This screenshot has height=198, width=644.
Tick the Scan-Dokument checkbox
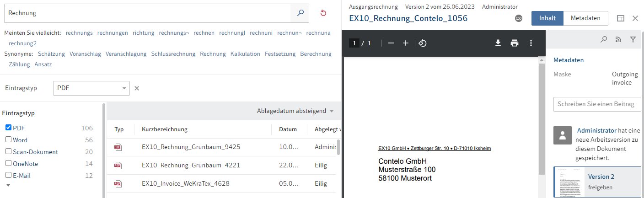(x=8, y=152)
